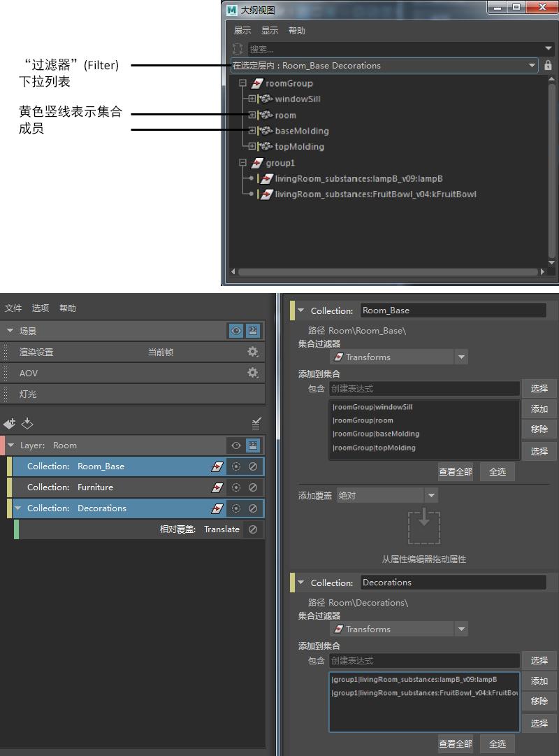Collapse the Decorations collection in layer list

coord(18,508)
